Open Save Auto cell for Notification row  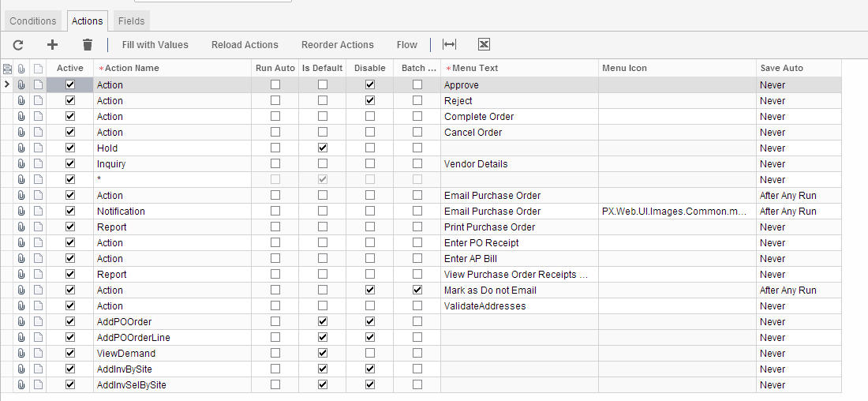(x=799, y=211)
